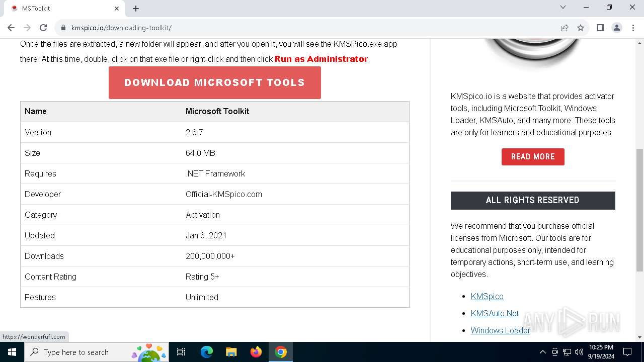The image size is (644, 362).
Task: Click the 'Downloads' row label
Action: 44,256
